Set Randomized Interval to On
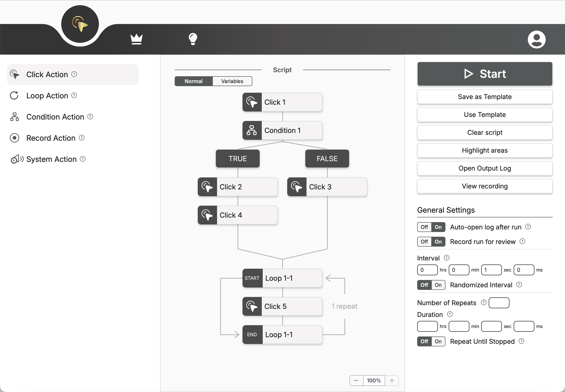The image size is (565, 392). [x=438, y=285]
